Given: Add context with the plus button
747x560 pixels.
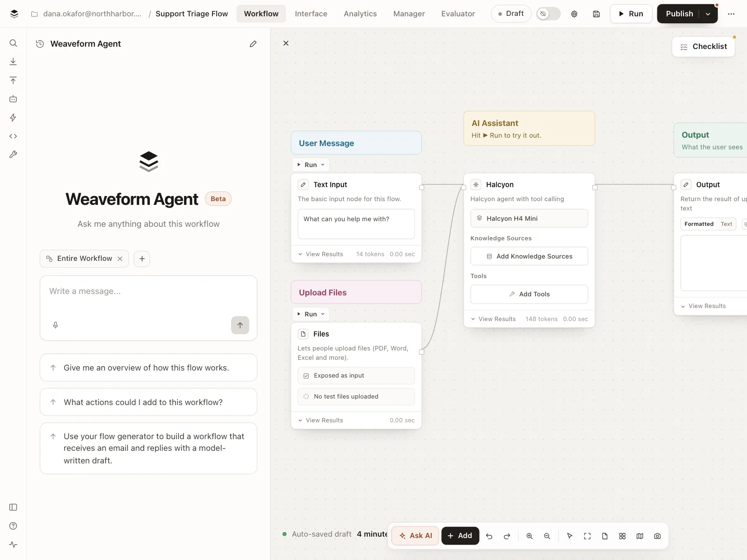Looking at the screenshot, I should [142, 259].
